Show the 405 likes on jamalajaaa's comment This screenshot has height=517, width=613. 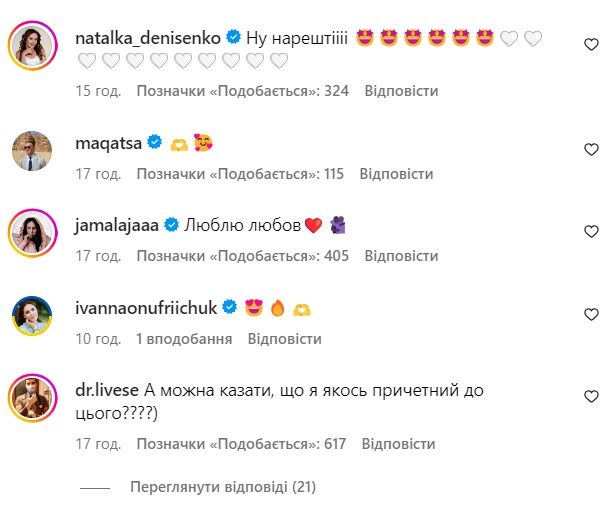[242, 256]
